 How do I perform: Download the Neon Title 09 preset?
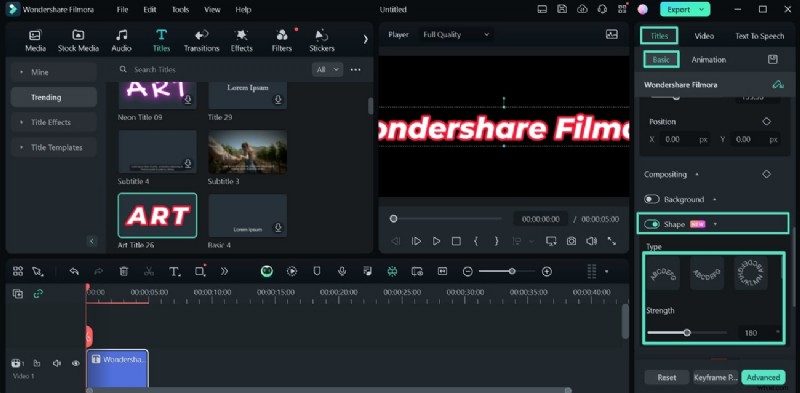point(188,99)
